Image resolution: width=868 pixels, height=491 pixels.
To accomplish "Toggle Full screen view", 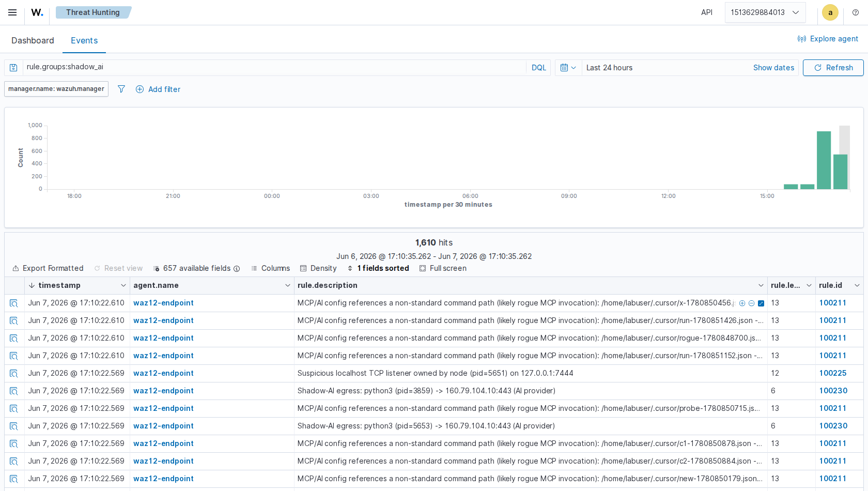I will (x=443, y=268).
